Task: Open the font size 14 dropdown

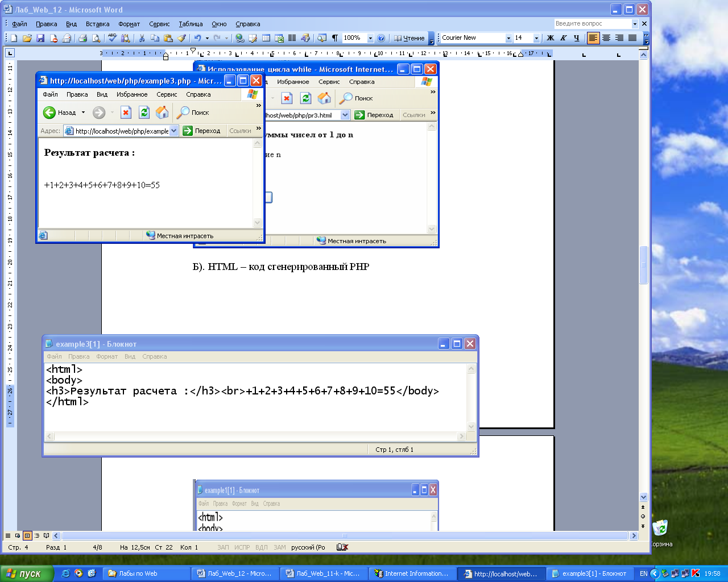Action: [536, 38]
